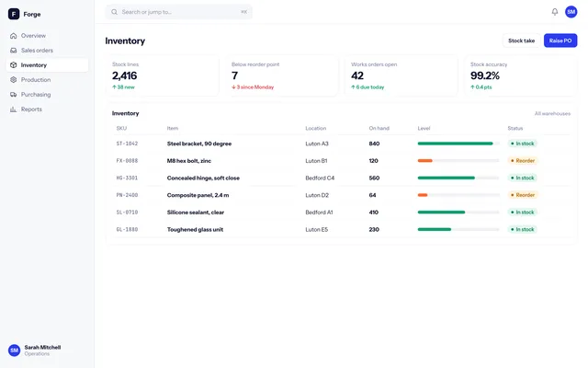Click location Bedford C4
Viewport: 588px width, 368px height.
click(x=320, y=178)
